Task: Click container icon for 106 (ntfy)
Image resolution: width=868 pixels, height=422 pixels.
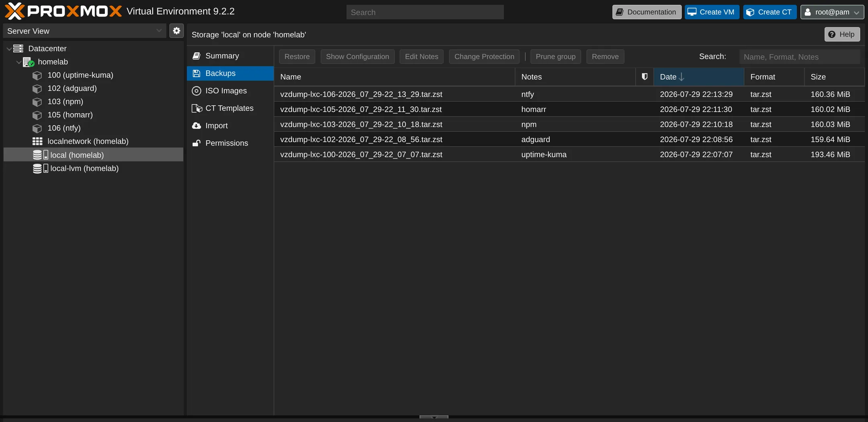Action: pos(37,128)
